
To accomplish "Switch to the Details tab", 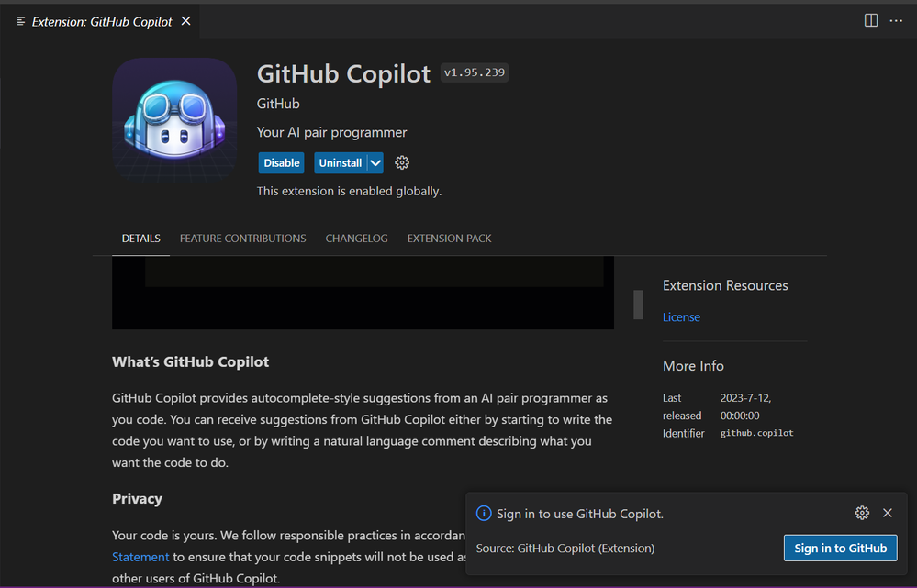I will tap(141, 239).
